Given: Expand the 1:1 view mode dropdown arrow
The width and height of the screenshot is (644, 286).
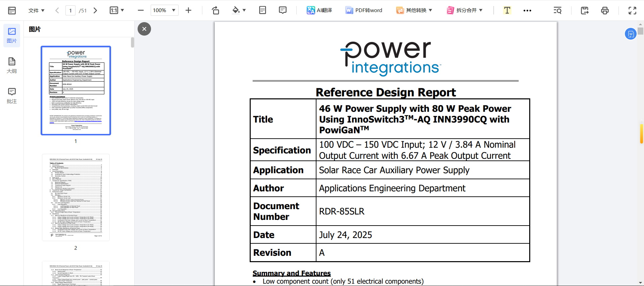Looking at the screenshot, I should pos(122,10).
